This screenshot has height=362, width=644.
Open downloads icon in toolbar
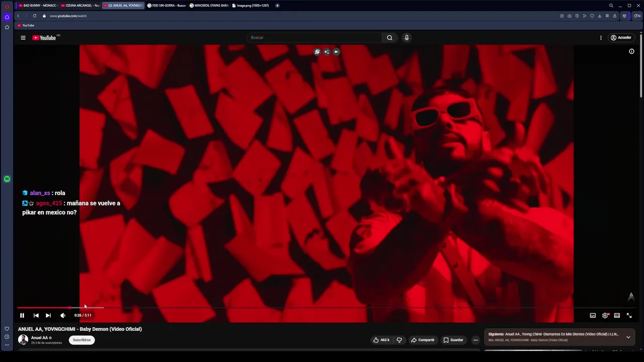600,16
